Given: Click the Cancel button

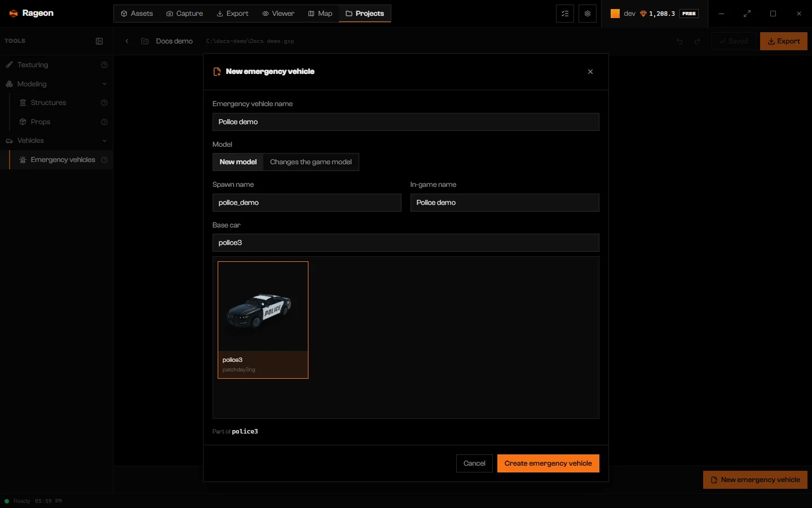Looking at the screenshot, I should point(474,463).
